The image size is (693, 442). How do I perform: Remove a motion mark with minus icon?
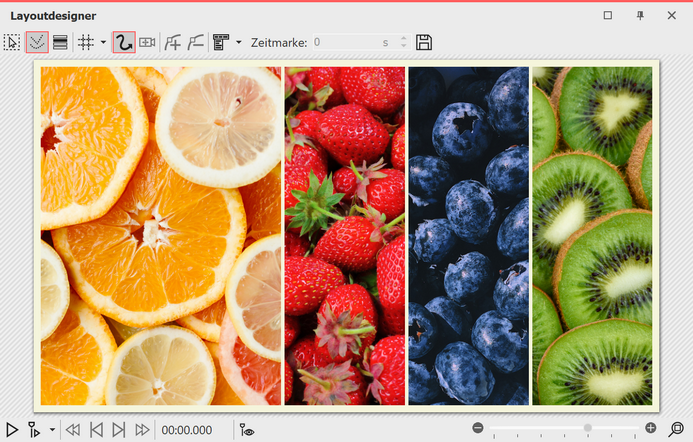coord(198,42)
